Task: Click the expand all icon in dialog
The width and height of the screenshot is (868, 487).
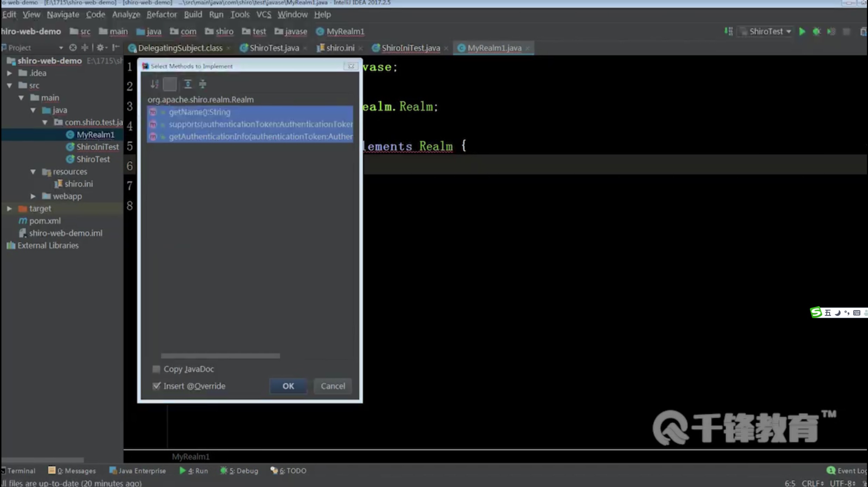Action: [x=188, y=84]
